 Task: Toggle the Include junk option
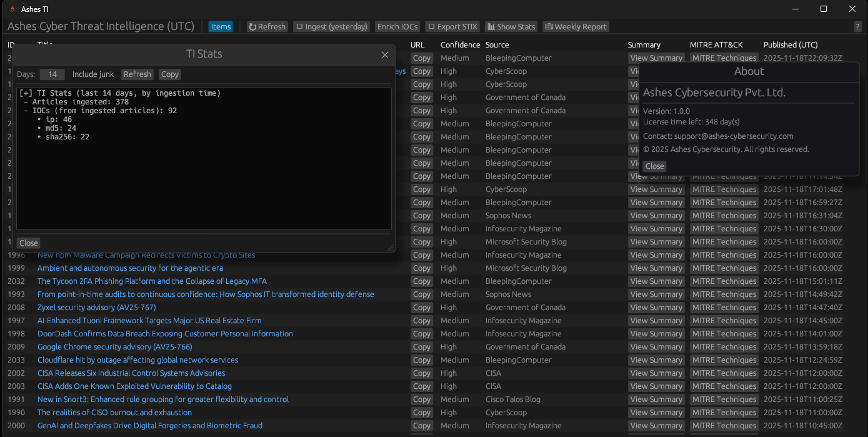pos(92,74)
